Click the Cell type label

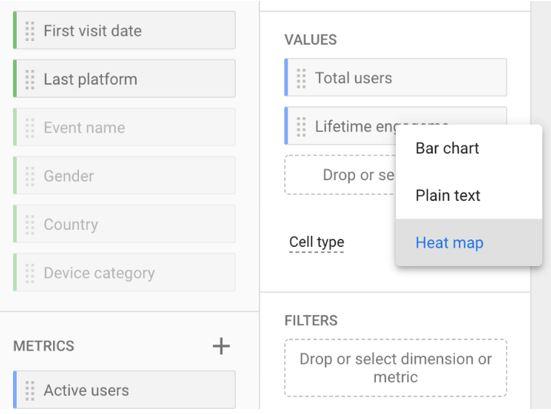[x=317, y=242]
